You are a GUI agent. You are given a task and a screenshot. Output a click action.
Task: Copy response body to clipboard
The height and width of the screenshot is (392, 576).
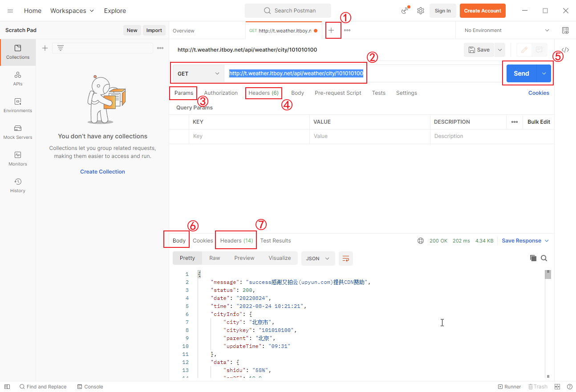click(533, 258)
